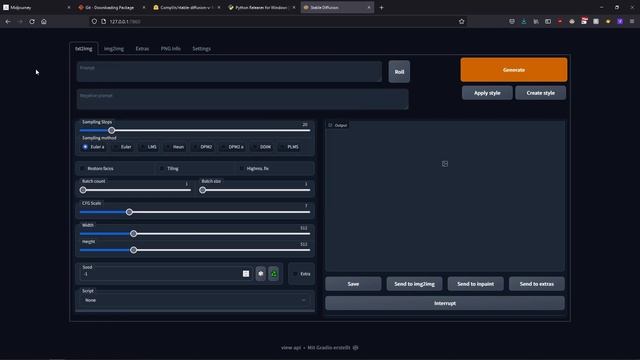Image resolution: width=640 pixels, height=360 pixels.
Task: Open the Extras tab
Action: pyautogui.click(x=142, y=49)
